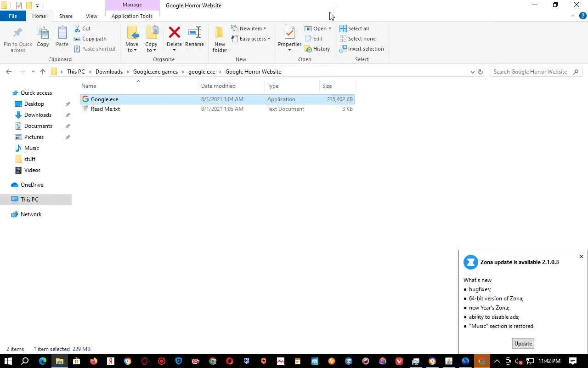
Task: Switch to the Home ribbon tab
Action: click(39, 16)
